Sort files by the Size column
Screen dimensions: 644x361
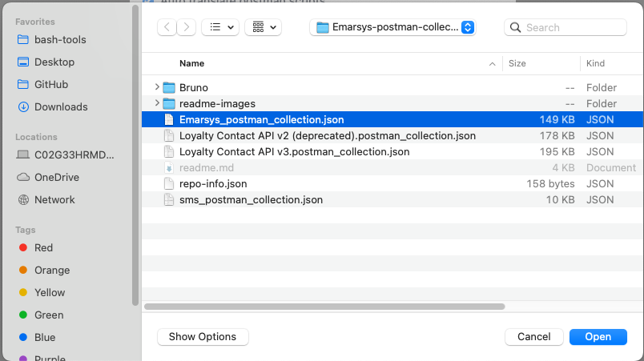[x=517, y=63]
